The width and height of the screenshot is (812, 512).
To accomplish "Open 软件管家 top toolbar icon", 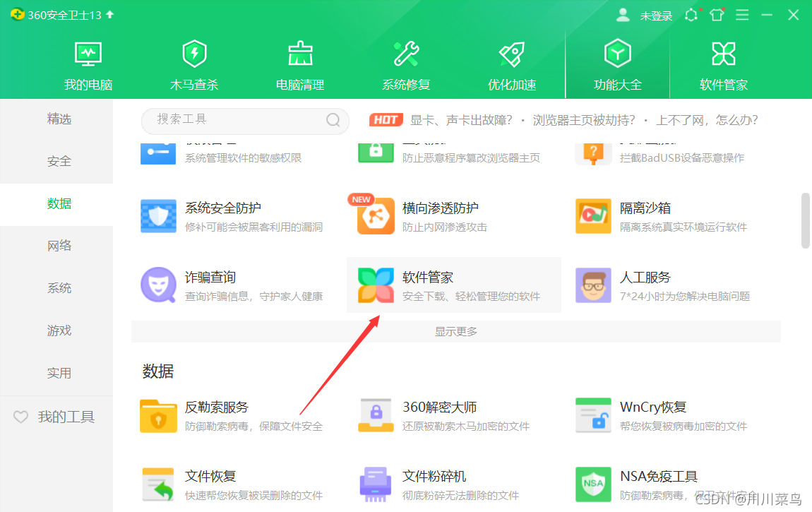I will pyautogui.click(x=724, y=54).
